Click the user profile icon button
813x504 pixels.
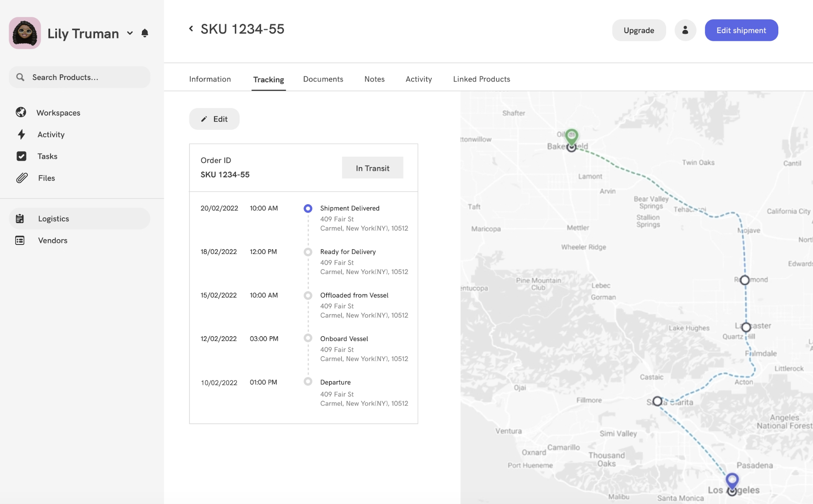tap(685, 30)
